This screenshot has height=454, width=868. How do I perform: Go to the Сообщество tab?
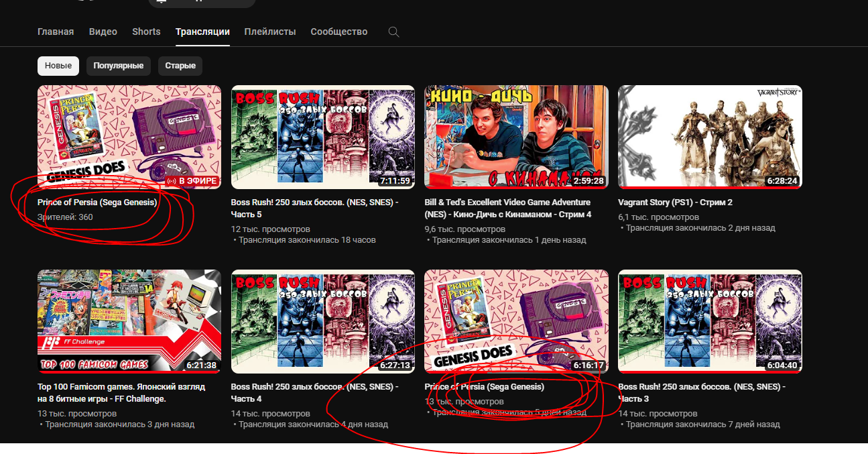click(x=339, y=32)
